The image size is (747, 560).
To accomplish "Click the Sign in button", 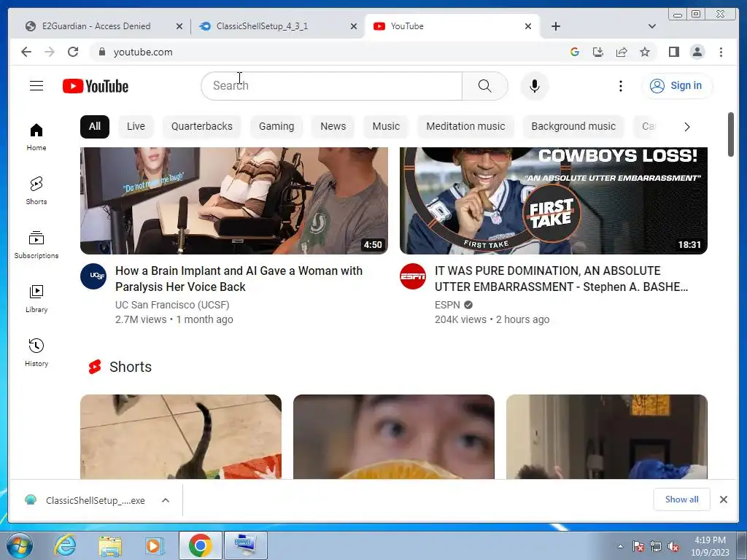I will tap(677, 86).
